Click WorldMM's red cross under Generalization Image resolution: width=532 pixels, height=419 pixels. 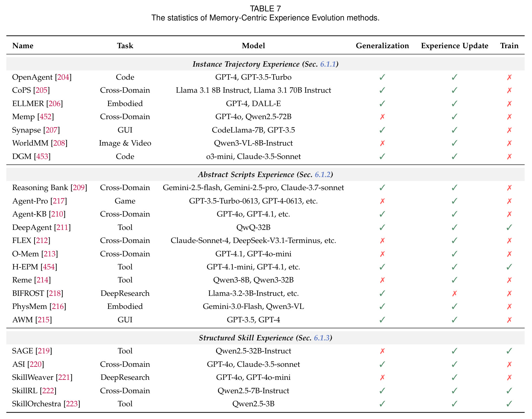pyautogui.click(x=382, y=143)
